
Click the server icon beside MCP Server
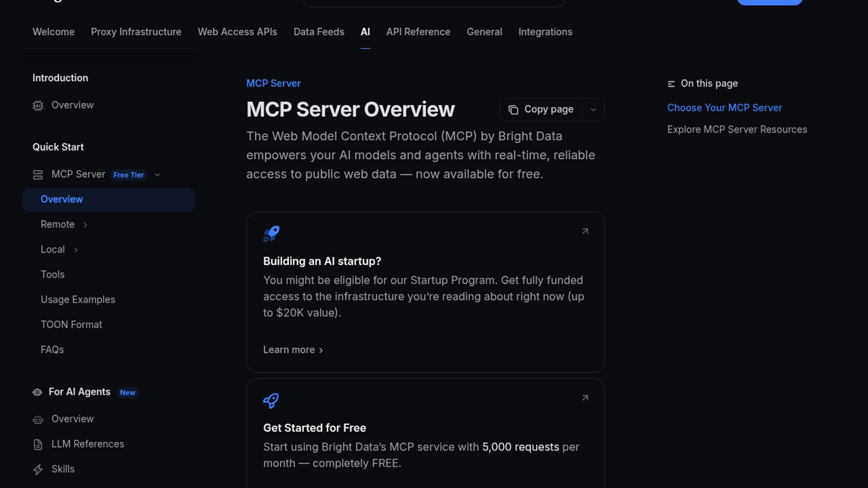point(38,175)
